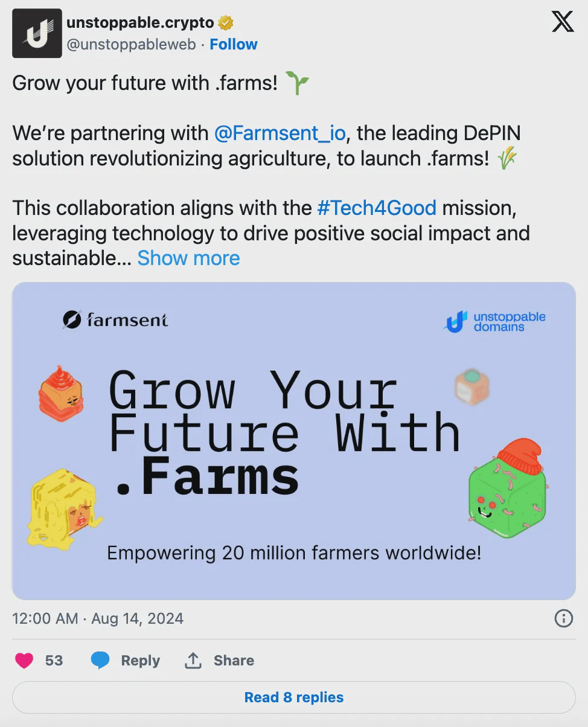Click the share upload arrow icon
This screenshot has height=727, width=588.
(193, 661)
